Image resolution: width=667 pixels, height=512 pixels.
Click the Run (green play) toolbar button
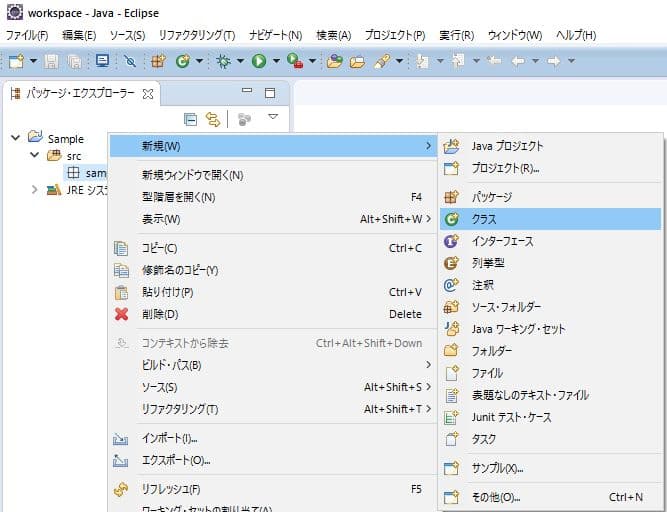(258, 61)
